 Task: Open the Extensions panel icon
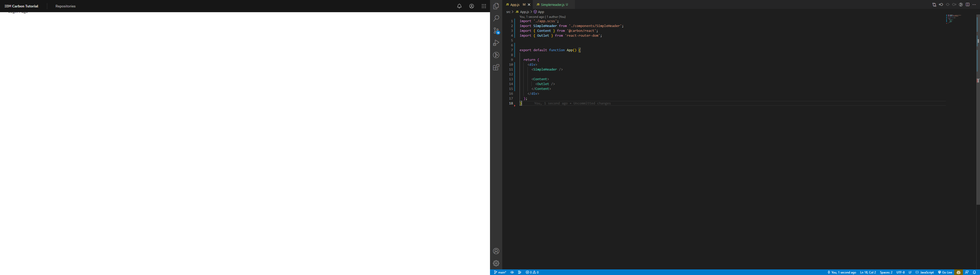496,67
